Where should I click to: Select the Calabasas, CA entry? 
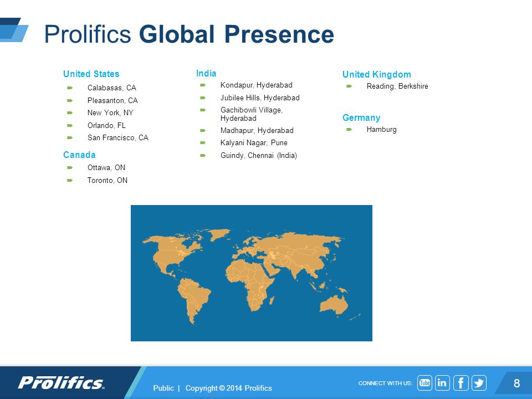[111, 88]
